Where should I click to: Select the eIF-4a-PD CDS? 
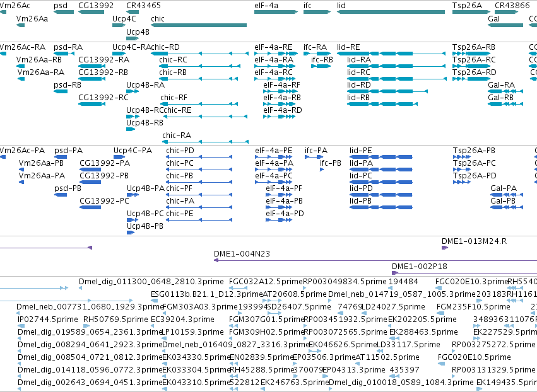click(279, 220)
